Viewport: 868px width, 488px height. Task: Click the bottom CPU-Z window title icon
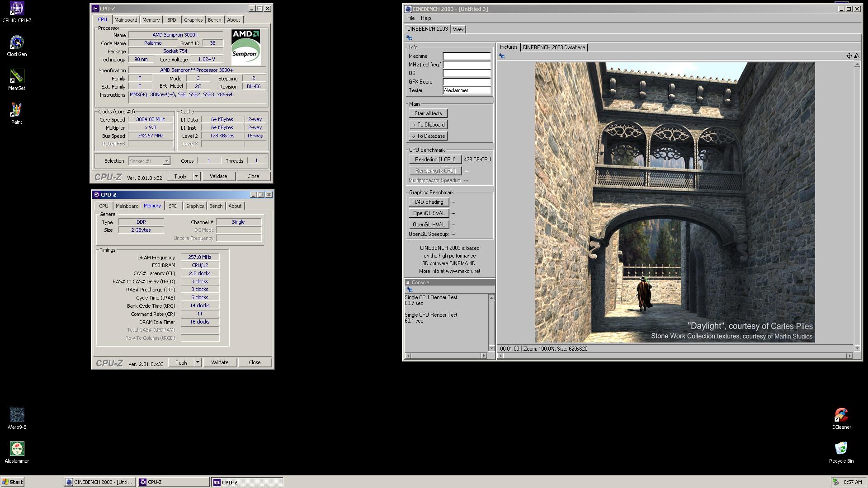coord(96,195)
